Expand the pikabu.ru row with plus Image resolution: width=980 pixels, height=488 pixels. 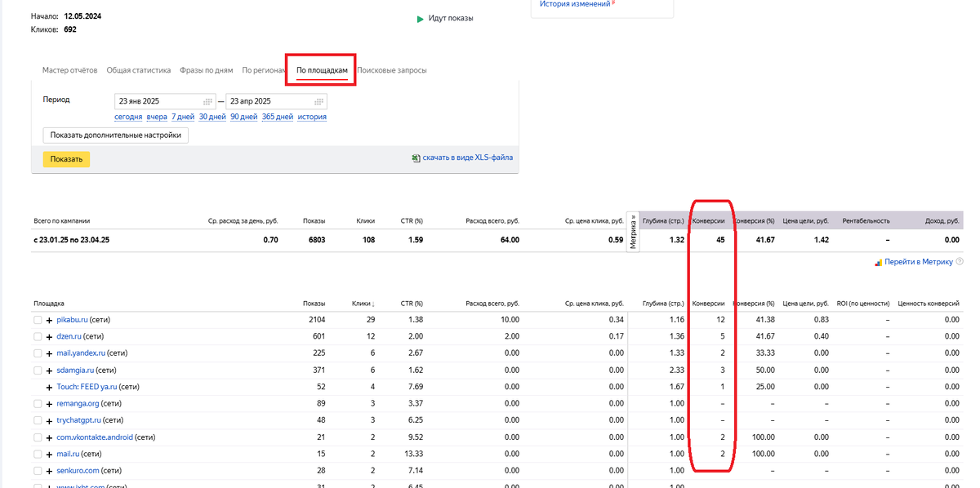(49, 320)
